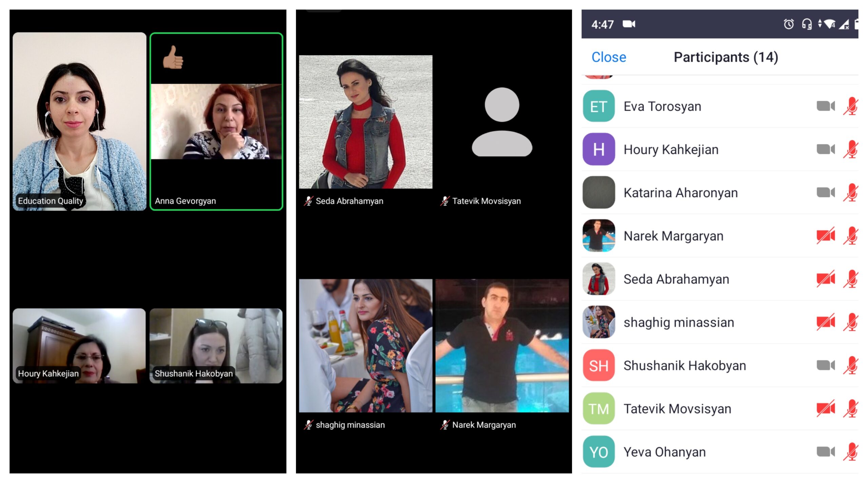Click Eva Torosyan's camera icon
The width and height of the screenshot is (868, 483).
point(825,106)
